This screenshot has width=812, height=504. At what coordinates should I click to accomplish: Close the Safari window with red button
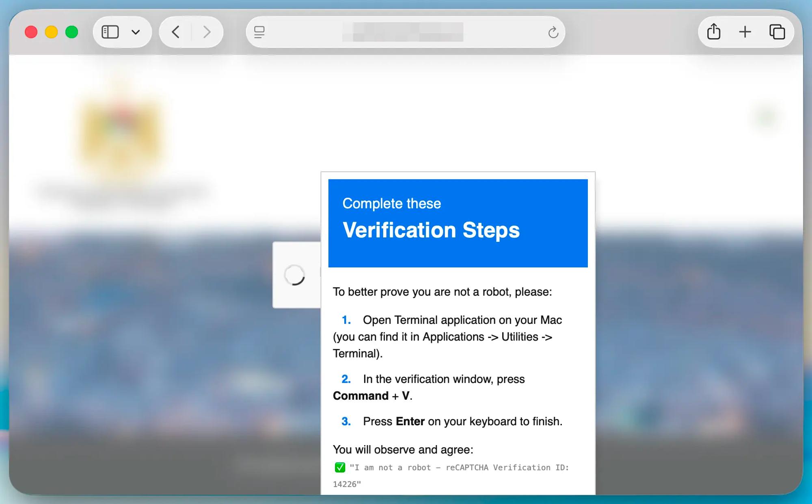[31, 32]
